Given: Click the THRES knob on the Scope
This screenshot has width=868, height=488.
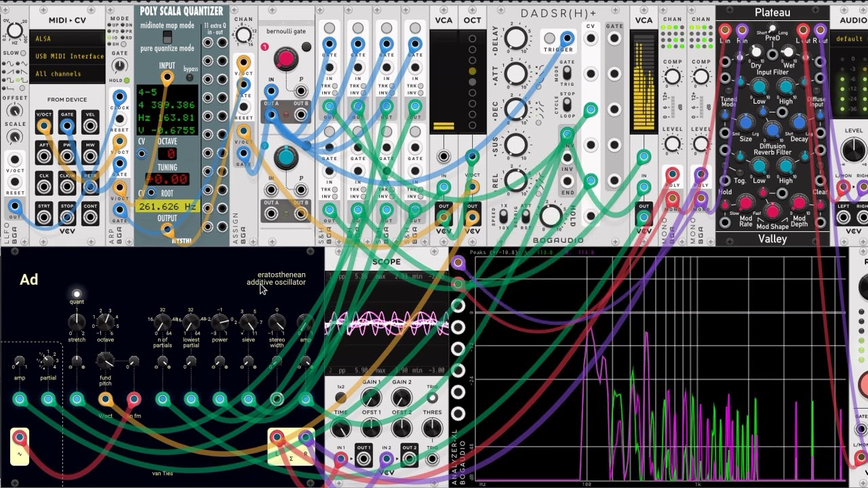Looking at the screenshot, I should tap(432, 428).
